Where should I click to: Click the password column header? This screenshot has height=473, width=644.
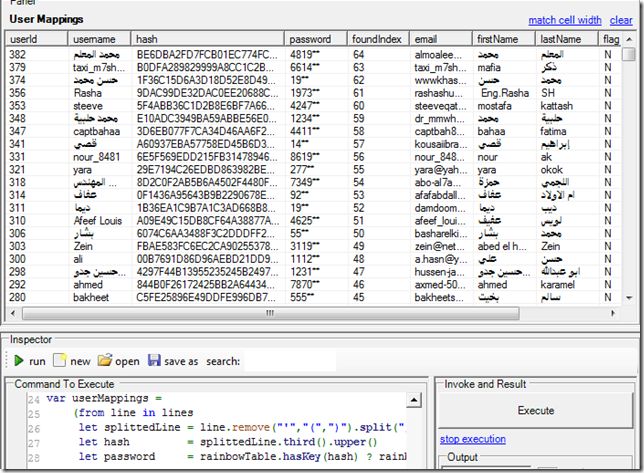(x=316, y=38)
